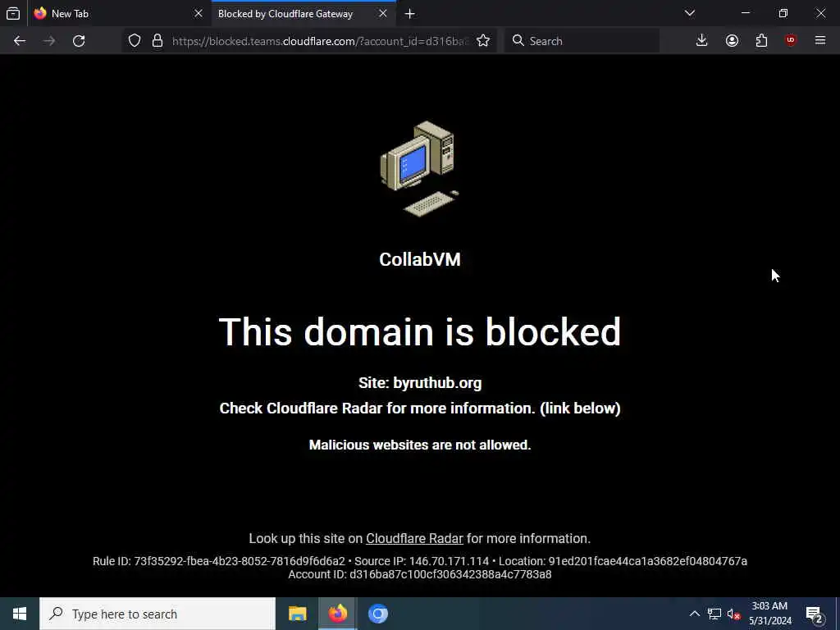840x630 pixels.
Task: Open Firefox downloads panel
Action: 702,41
